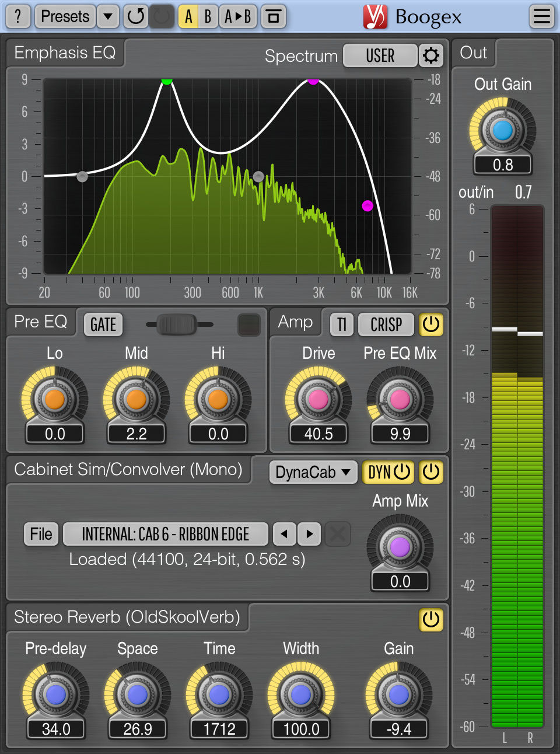Image resolution: width=560 pixels, height=754 pixels.
Task: Click the File button for impulse loading
Action: coord(41,533)
